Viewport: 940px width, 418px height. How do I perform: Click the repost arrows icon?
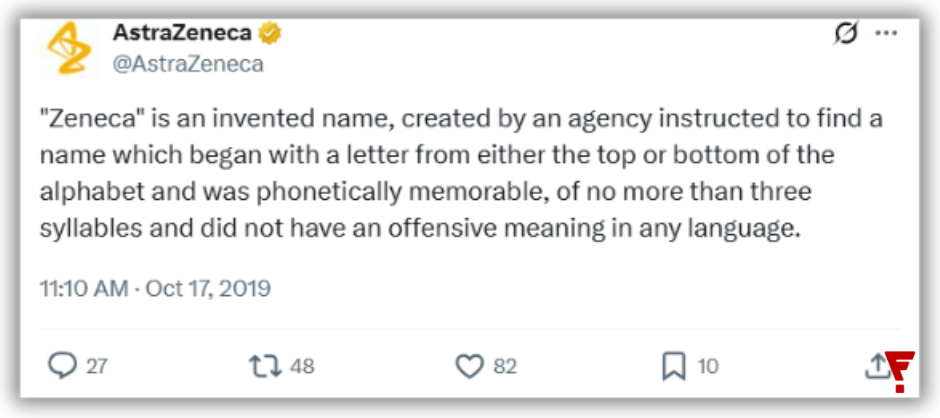pos(265,366)
